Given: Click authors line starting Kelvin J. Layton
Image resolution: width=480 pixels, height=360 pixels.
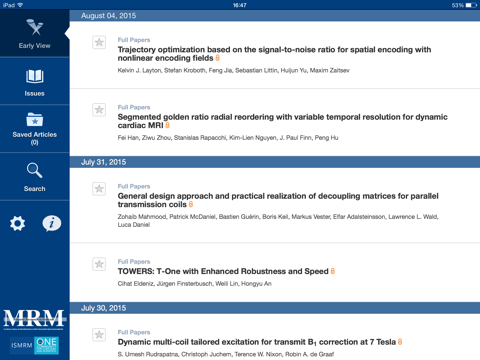Looking at the screenshot, I should coord(233,70).
